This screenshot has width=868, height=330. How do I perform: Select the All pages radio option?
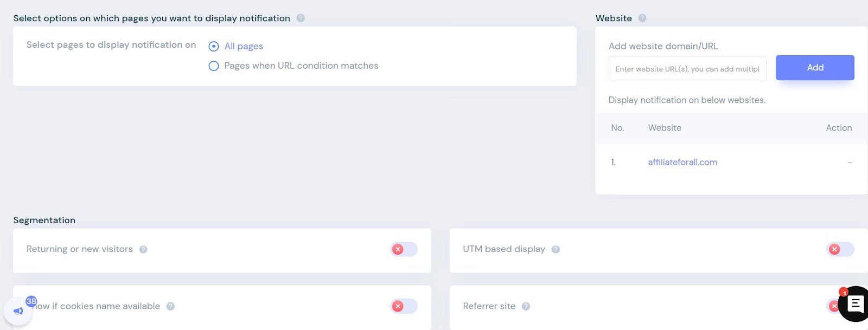click(x=214, y=46)
